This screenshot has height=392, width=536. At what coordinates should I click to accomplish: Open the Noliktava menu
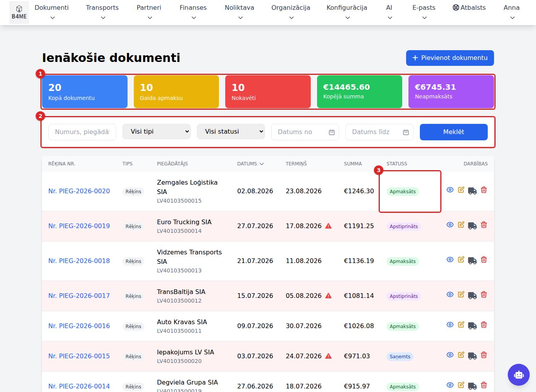click(x=239, y=12)
